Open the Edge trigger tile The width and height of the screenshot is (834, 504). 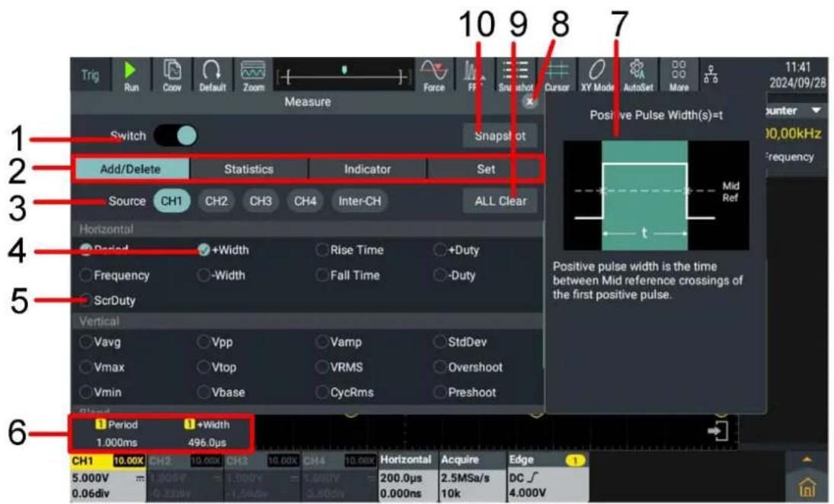point(548,477)
